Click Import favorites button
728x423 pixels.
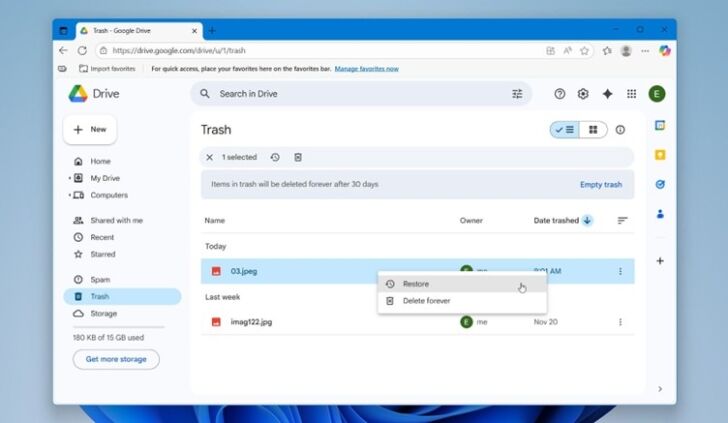click(107, 69)
